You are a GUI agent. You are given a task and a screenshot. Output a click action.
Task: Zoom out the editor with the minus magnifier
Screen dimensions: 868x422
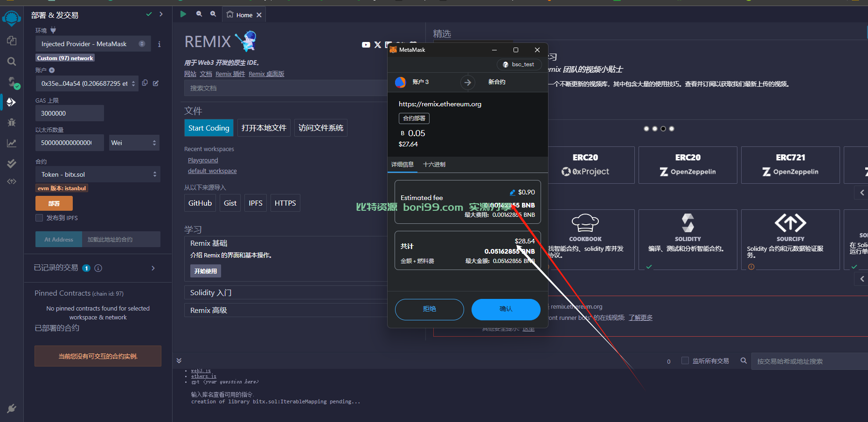click(199, 14)
